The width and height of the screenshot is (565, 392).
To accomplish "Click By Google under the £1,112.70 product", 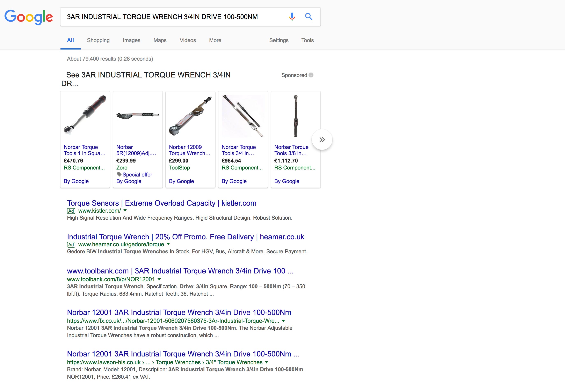I will pos(287,181).
